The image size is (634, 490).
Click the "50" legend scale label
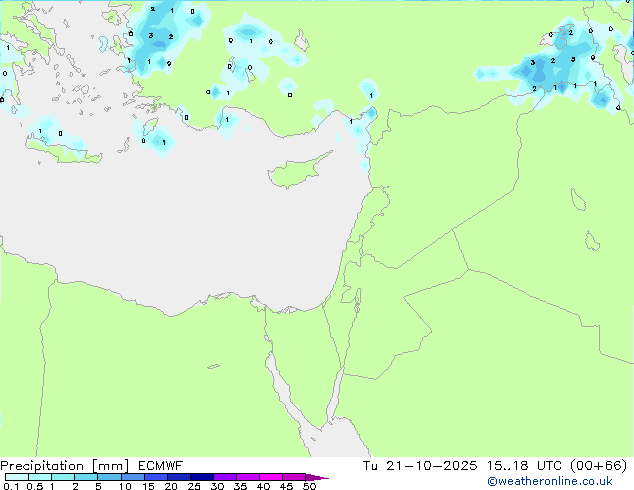tap(309, 486)
